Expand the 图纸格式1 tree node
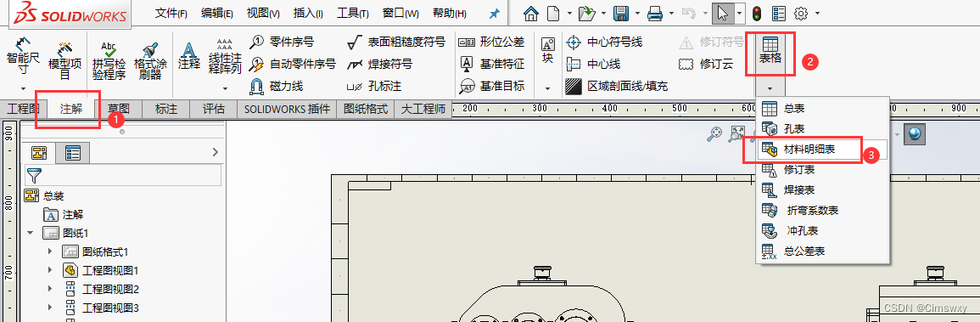Image resolution: width=980 pixels, height=322 pixels. (51, 252)
